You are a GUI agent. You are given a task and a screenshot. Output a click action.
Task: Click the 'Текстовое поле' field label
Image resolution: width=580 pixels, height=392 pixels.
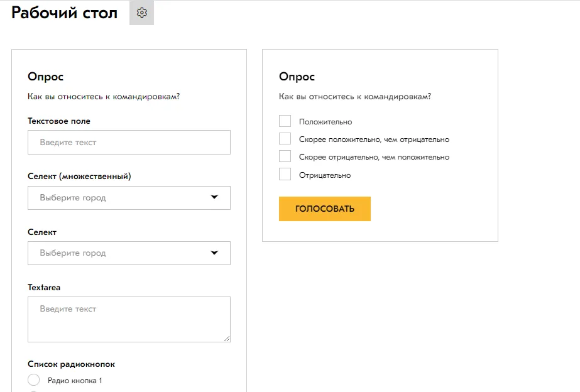(59, 121)
